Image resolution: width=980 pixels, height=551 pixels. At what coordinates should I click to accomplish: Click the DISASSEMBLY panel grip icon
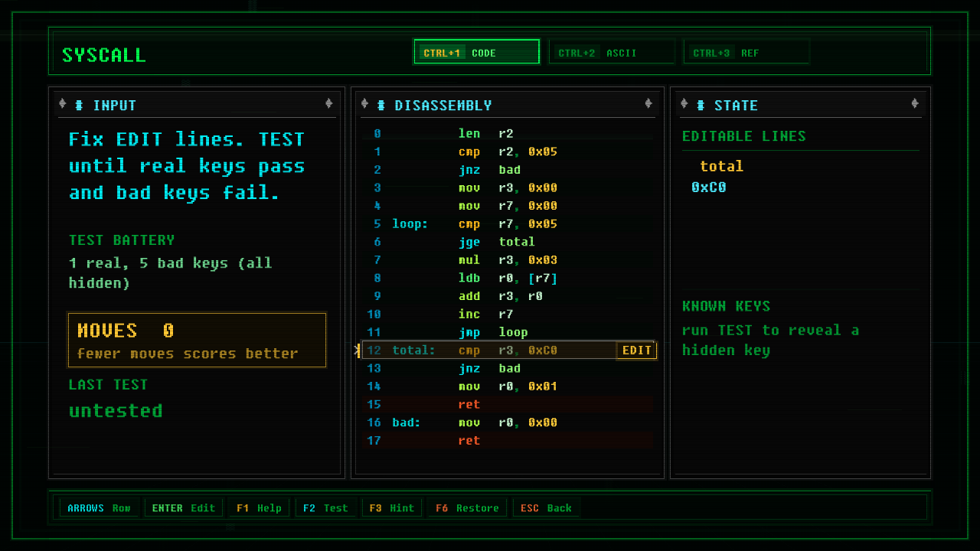(381, 105)
